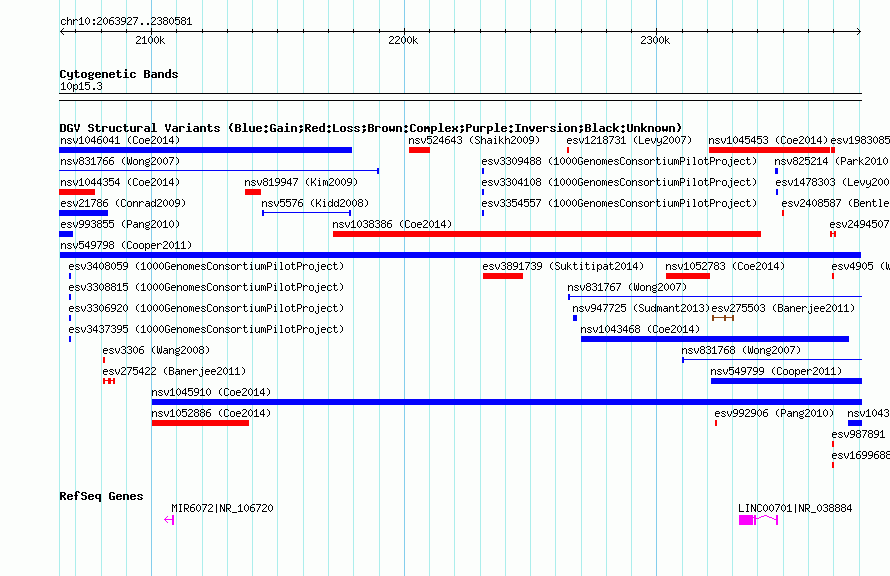Click the ruler's right end arrow
The width and height of the screenshot is (890, 576).
(x=859, y=32)
